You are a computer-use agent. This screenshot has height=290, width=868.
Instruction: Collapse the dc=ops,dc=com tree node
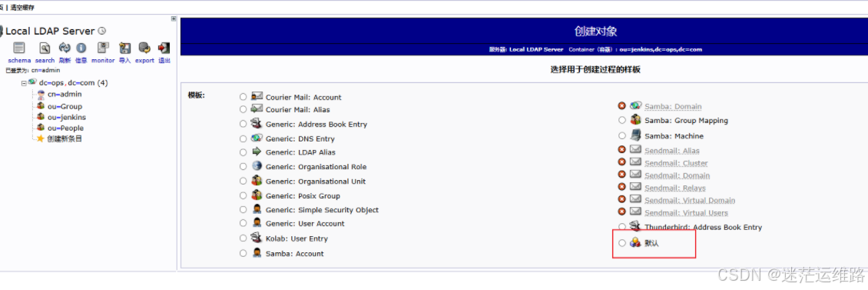tap(24, 83)
